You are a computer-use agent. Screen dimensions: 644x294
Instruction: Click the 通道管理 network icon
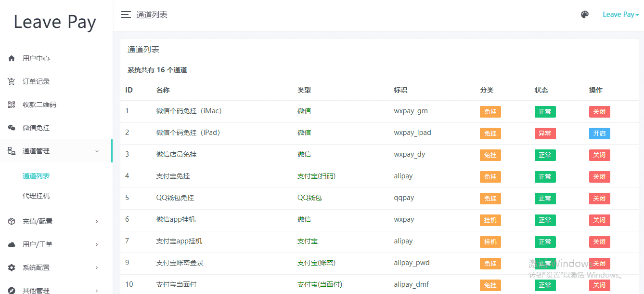pyautogui.click(x=12, y=151)
